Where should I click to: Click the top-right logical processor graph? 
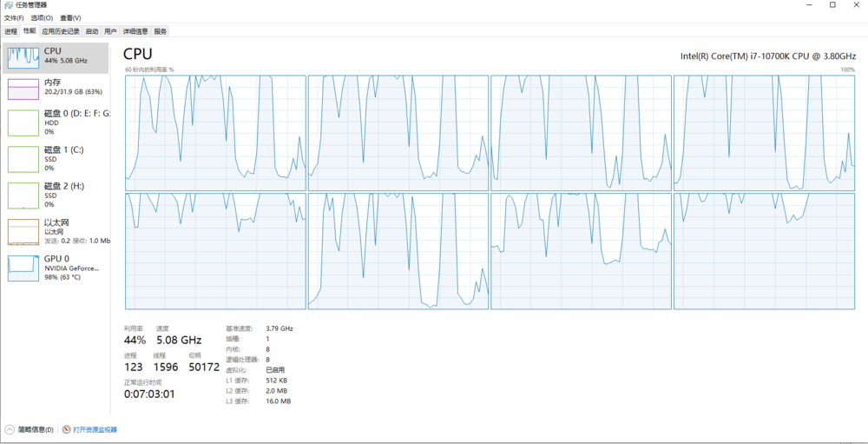(x=765, y=133)
